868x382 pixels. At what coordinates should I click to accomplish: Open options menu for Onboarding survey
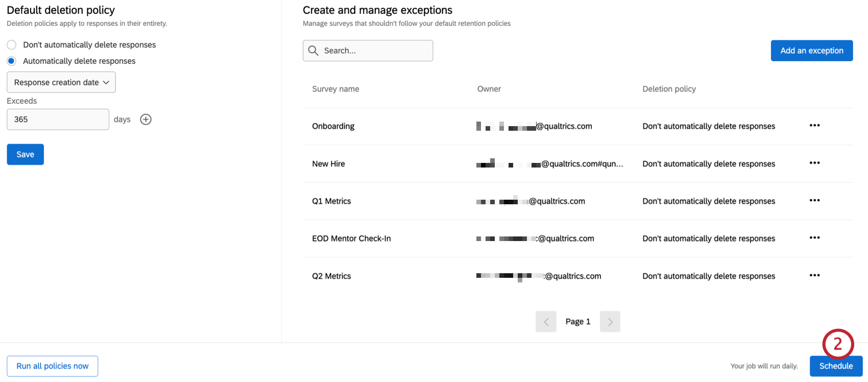(x=815, y=126)
